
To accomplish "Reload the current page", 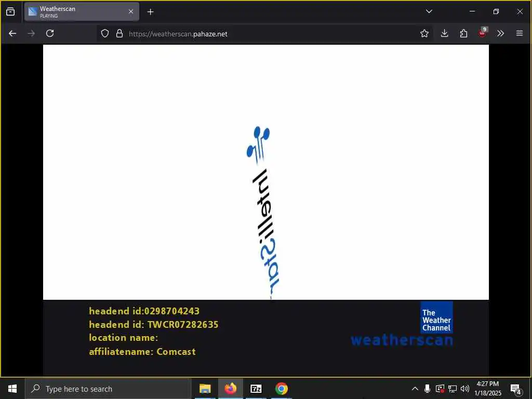I will pyautogui.click(x=50, y=33).
